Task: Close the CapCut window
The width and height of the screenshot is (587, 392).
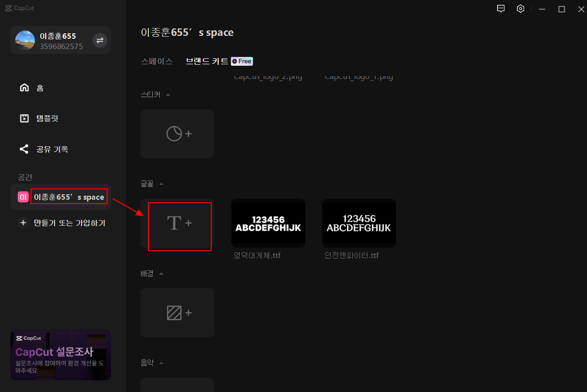Action: [x=581, y=9]
